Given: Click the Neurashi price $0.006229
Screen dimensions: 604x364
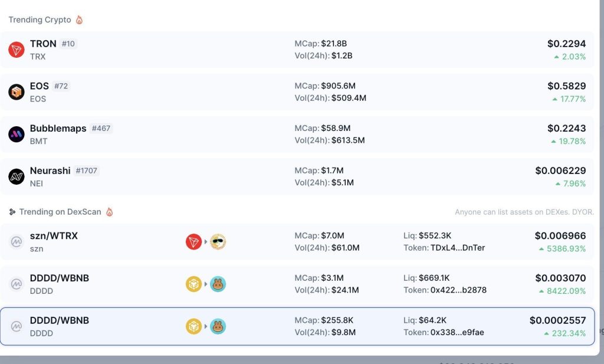Looking at the screenshot, I should [x=560, y=171].
